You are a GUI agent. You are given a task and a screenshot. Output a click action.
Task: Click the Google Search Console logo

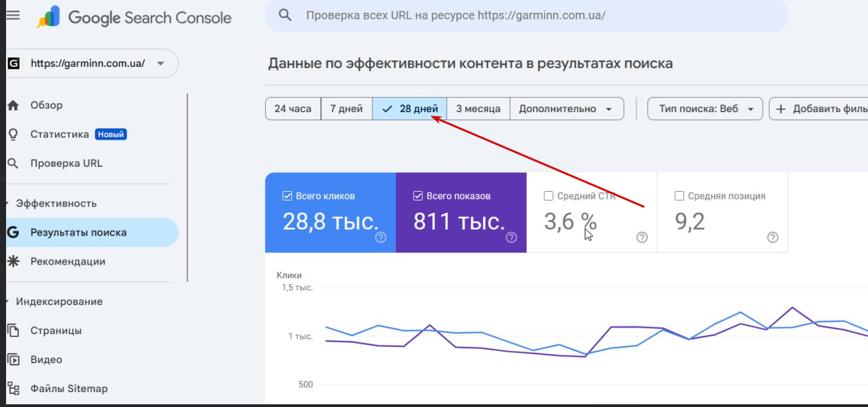click(134, 18)
